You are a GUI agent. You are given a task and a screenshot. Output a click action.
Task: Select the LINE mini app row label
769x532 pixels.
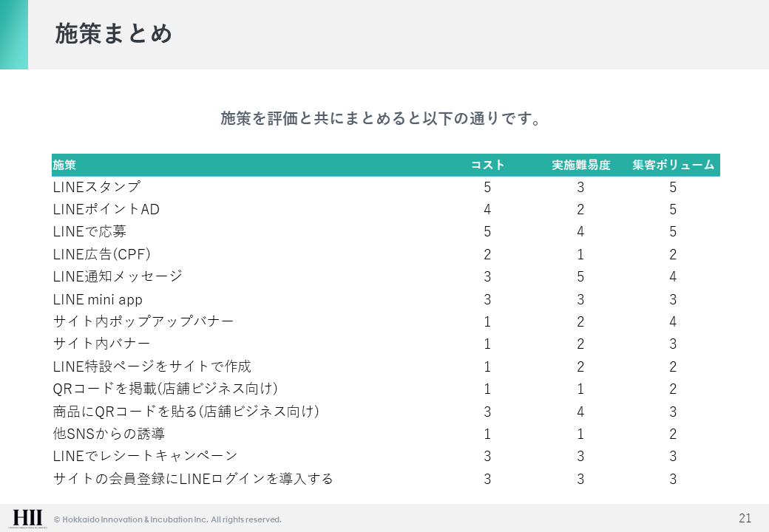98,300
